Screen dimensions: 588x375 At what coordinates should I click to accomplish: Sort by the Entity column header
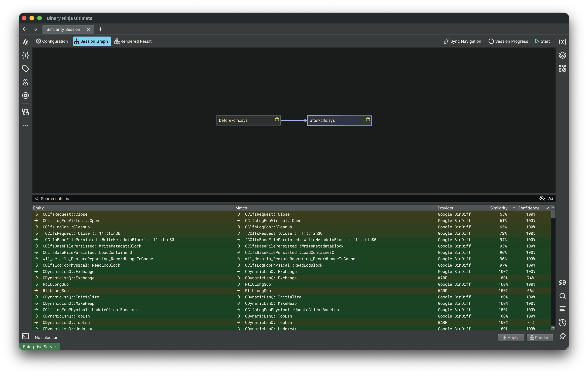133,208
